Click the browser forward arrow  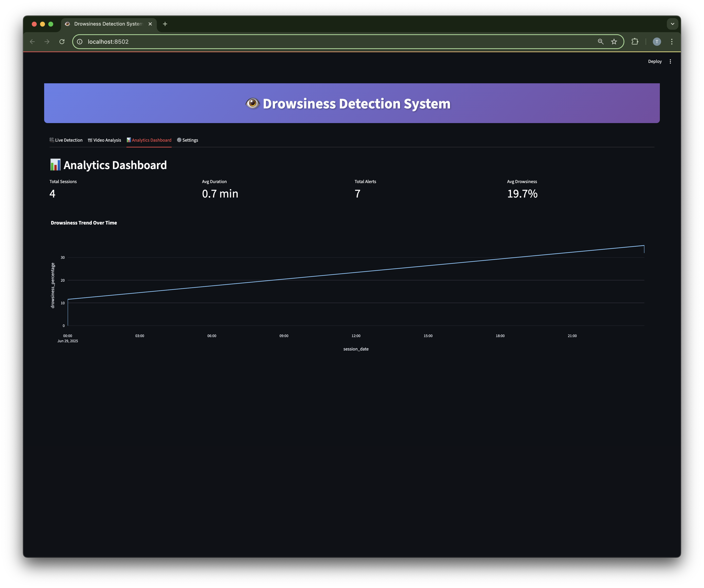(47, 42)
